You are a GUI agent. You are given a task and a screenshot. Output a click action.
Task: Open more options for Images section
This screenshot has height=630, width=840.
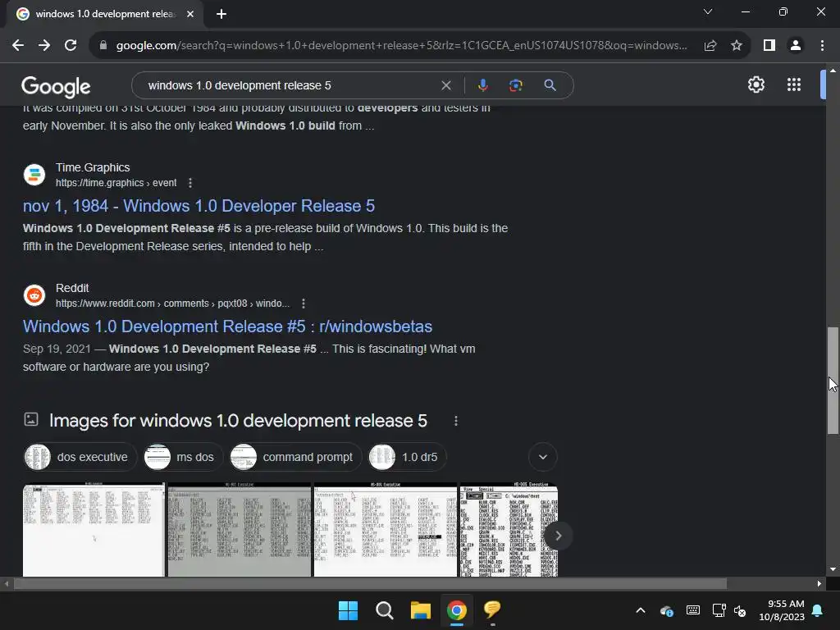click(456, 421)
